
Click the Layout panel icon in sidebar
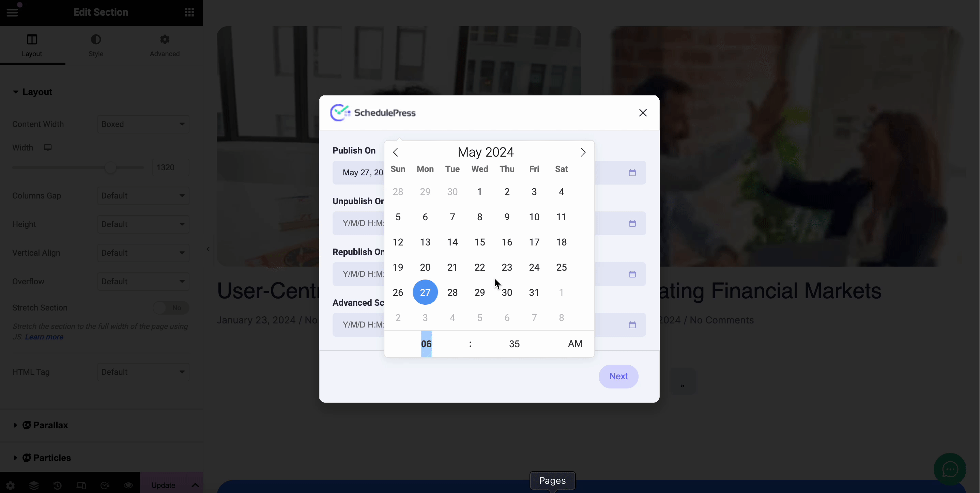pyautogui.click(x=32, y=39)
